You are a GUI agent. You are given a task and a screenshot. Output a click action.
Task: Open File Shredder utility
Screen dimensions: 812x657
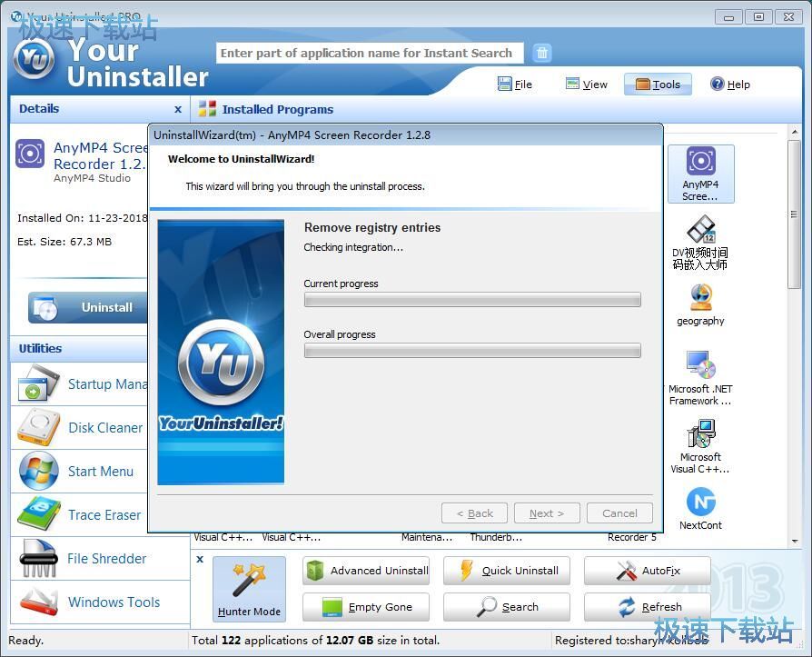[100, 558]
